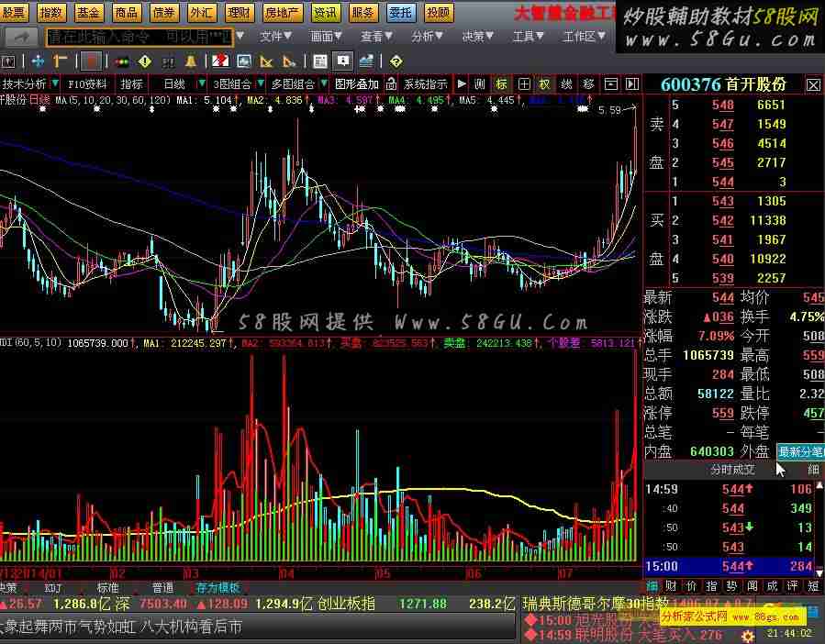Click the 指标 indicator button

[x=131, y=83]
